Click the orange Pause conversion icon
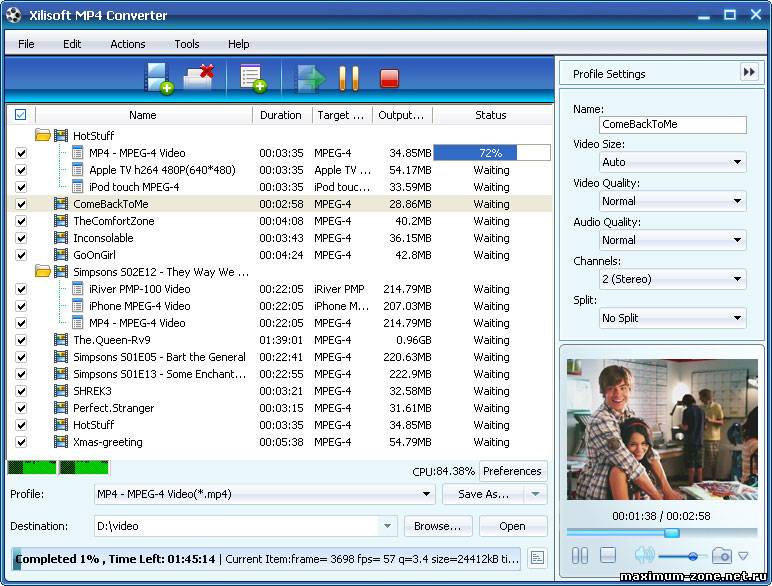Image resolution: width=772 pixels, height=586 pixels. tap(349, 78)
